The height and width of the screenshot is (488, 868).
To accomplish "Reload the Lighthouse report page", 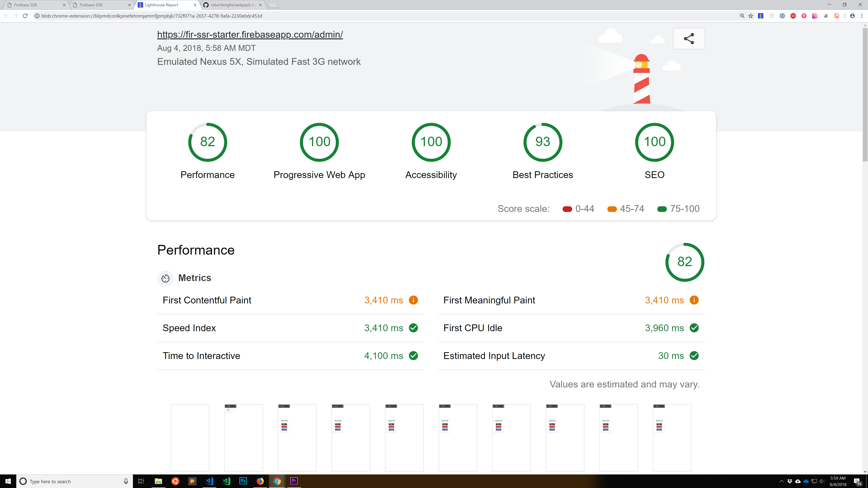I will coord(25,16).
